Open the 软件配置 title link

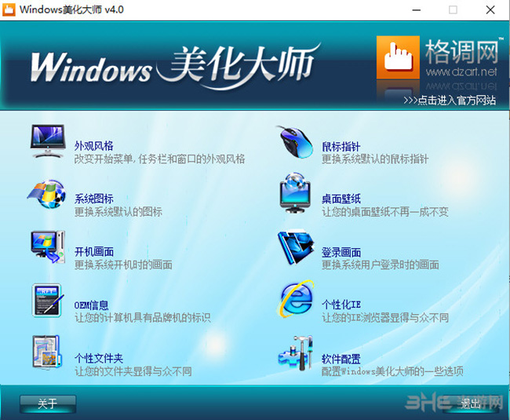point(341,360)
